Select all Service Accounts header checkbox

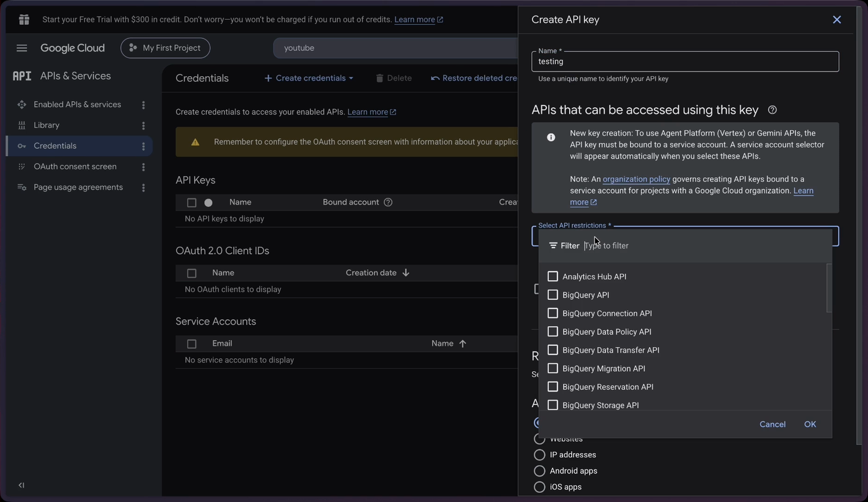coord(192,344)
